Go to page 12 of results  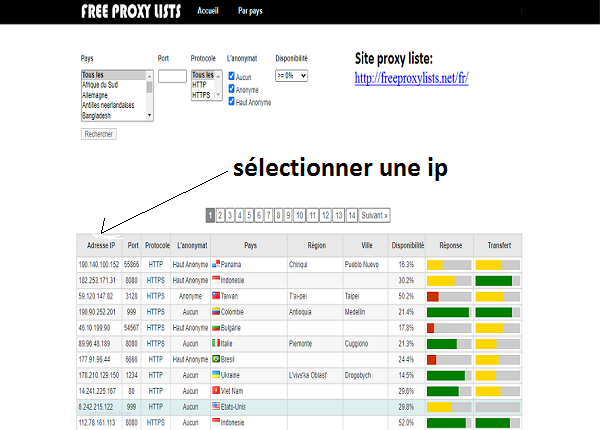coord(326,215)
